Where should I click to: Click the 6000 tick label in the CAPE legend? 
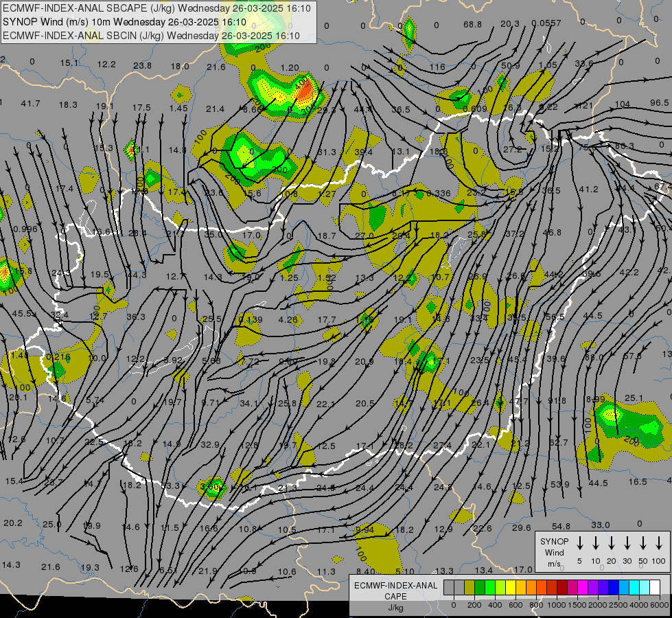tap(660, 605)
